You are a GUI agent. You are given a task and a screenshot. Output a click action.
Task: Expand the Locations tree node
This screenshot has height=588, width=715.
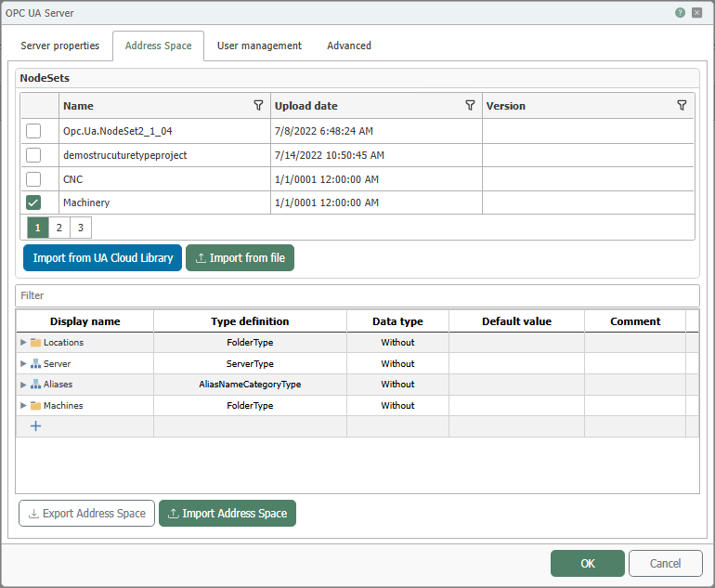coord(23,342)
